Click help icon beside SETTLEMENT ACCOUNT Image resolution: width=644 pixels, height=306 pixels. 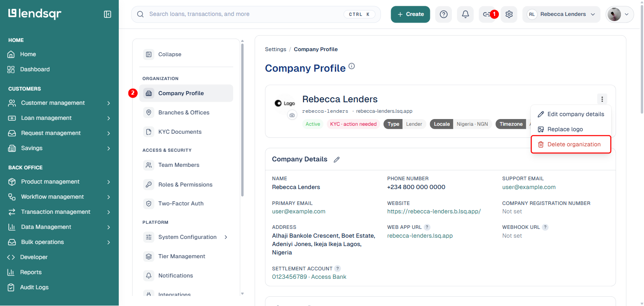point(337,269)
